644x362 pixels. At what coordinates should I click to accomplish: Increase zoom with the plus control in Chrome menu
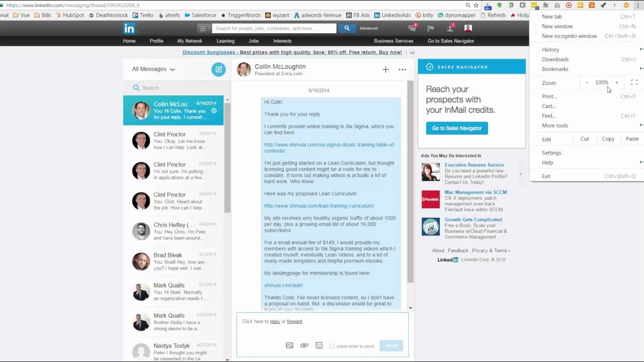point(616,82)
